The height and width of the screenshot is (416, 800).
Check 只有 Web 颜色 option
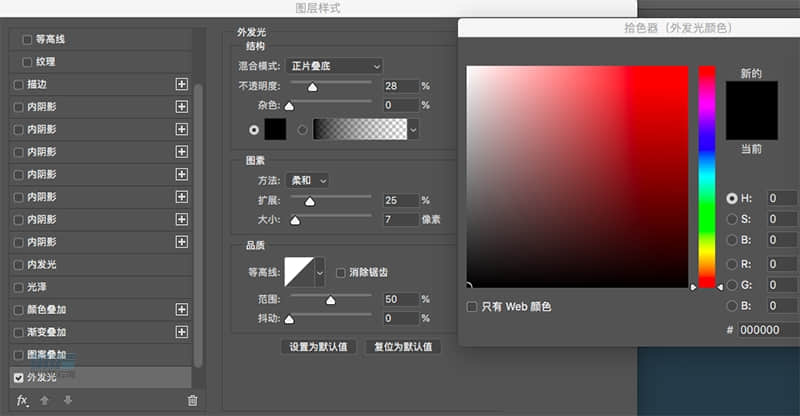(x=471, y=307)
